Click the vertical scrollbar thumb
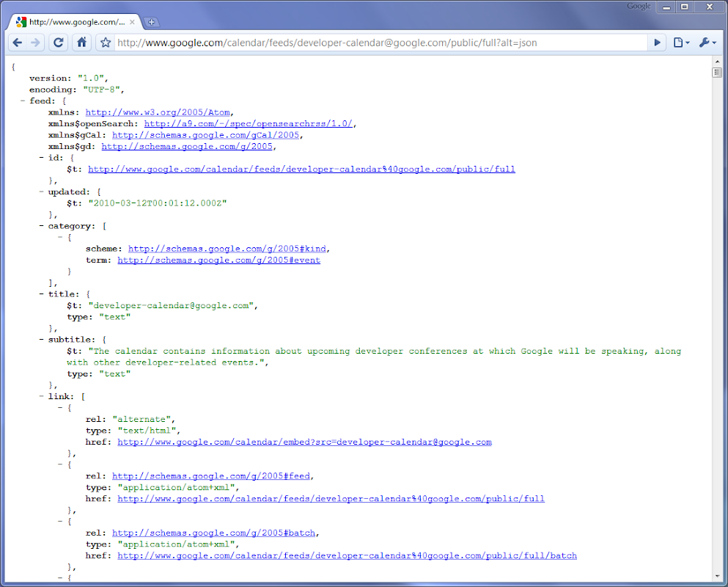728x587 pixels. (717, 72)
